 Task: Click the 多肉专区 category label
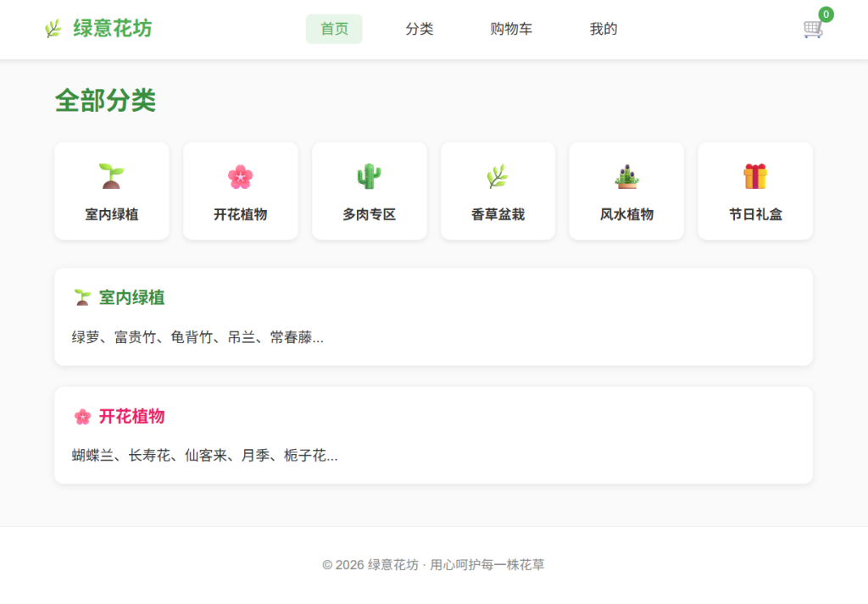click(x=369, y=214)
